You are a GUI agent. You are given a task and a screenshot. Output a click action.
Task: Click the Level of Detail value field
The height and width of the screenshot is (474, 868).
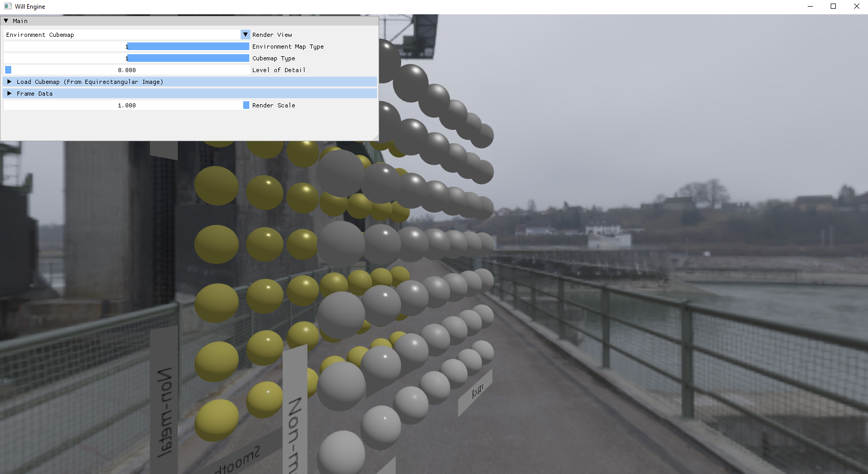point(128,70)
